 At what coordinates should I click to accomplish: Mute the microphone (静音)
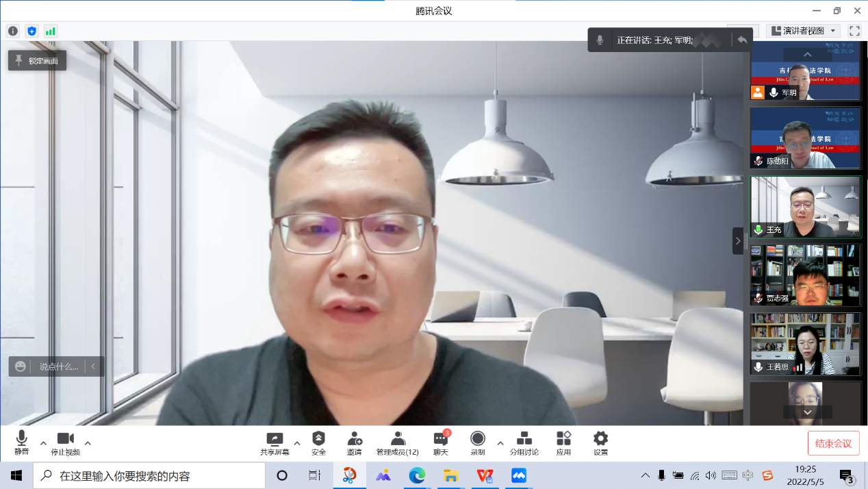[x=21, y=442]
